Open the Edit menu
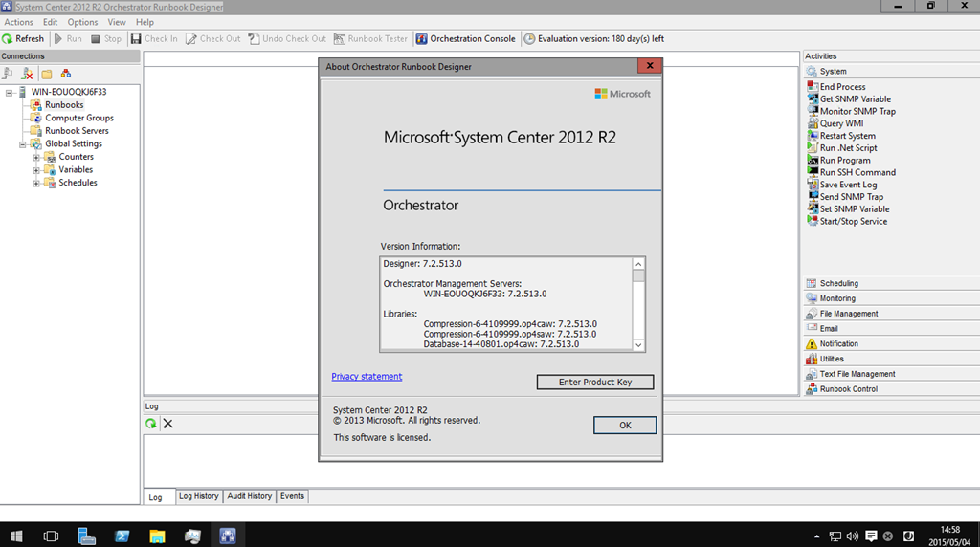This screenshot has width=980, height=547. coord(50,22)
